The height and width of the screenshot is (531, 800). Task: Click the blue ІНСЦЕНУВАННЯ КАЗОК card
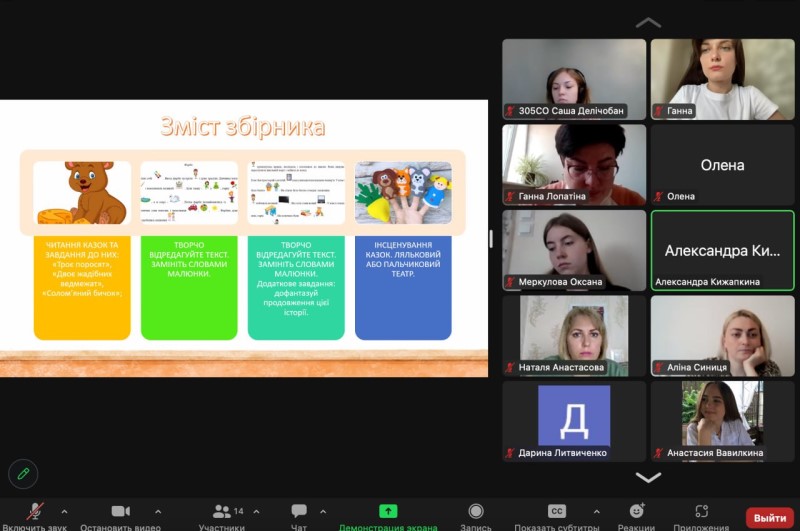(403, 288)
